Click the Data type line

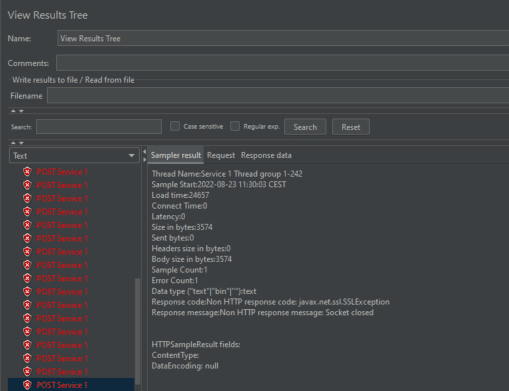click(x=204, y=291)
